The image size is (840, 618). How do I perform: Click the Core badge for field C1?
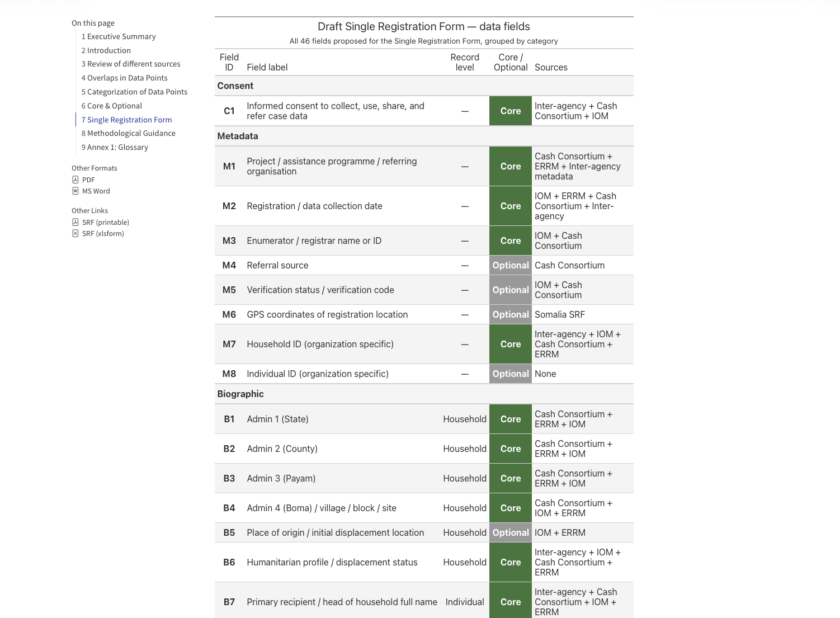coord(511,111)
